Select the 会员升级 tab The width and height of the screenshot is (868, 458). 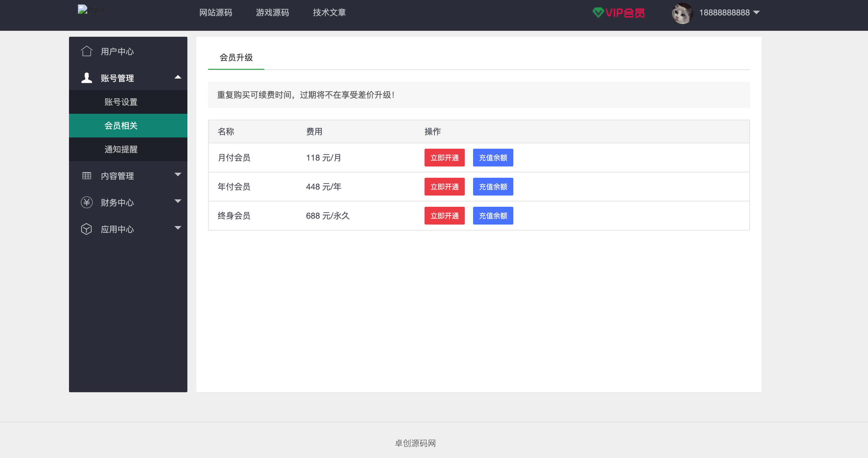pos(236,58)
